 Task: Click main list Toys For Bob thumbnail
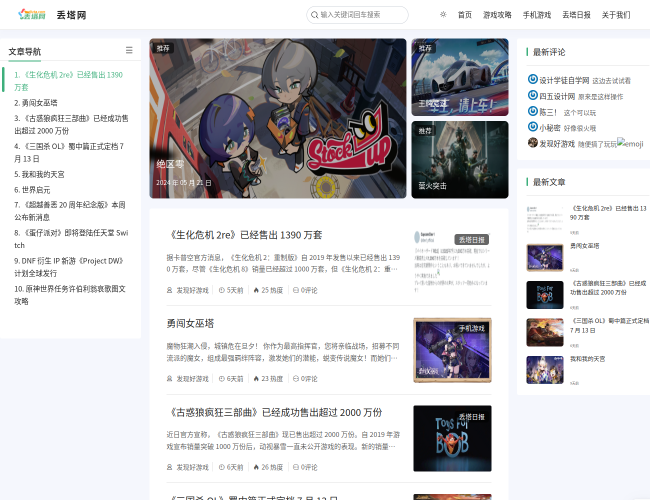tap(452, 439)
